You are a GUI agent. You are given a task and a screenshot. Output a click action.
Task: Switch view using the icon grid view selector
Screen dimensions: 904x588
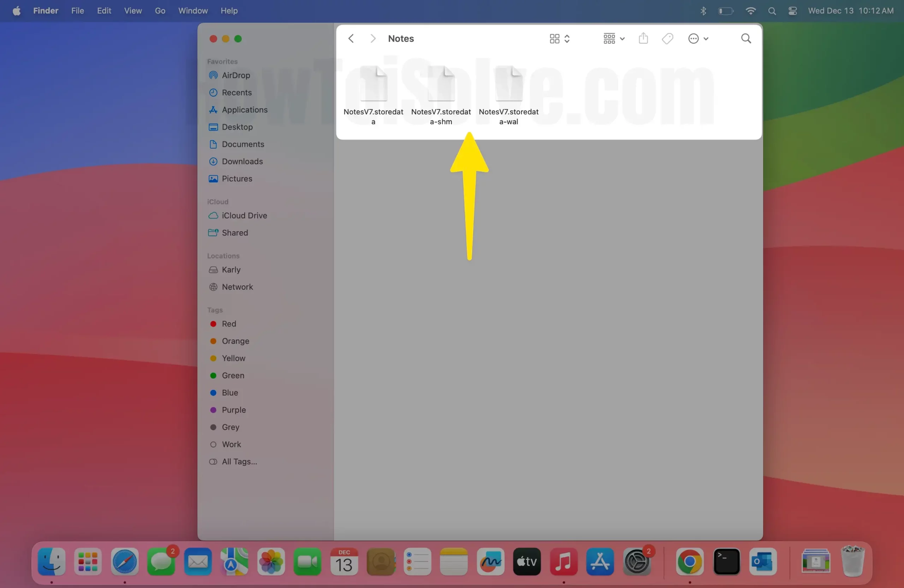(559, 39)
